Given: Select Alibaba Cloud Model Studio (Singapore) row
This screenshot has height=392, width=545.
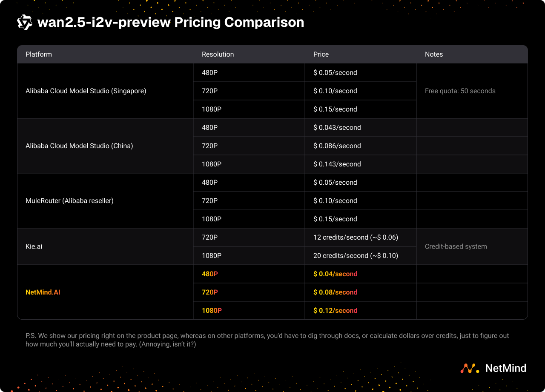Looking at the screenshot, I should [x=86, y=91].
